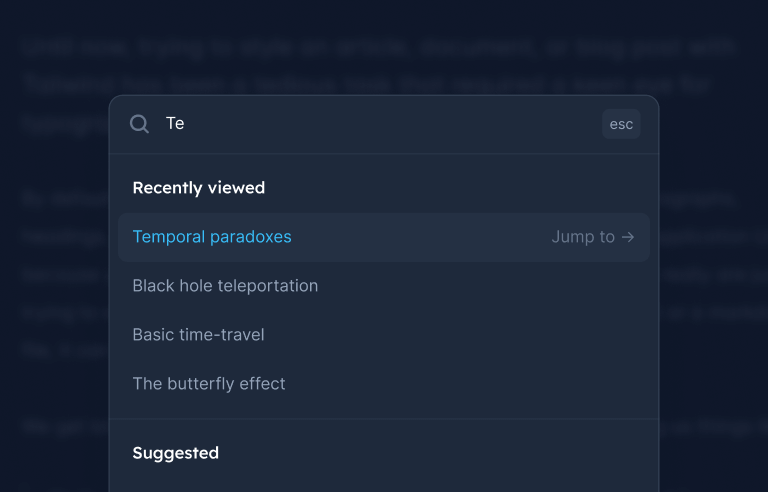The image size is (768, 492).
Task: Open the Temporal paradoxes result
Action: point(212,237)
